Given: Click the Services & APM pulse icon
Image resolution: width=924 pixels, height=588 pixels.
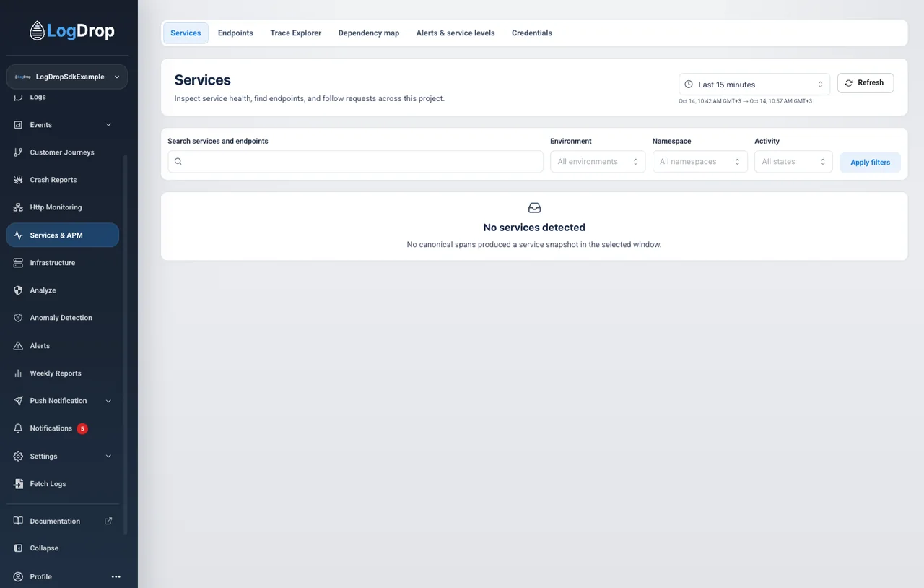Looking at the screenshot, I should (x=18, y=235).
